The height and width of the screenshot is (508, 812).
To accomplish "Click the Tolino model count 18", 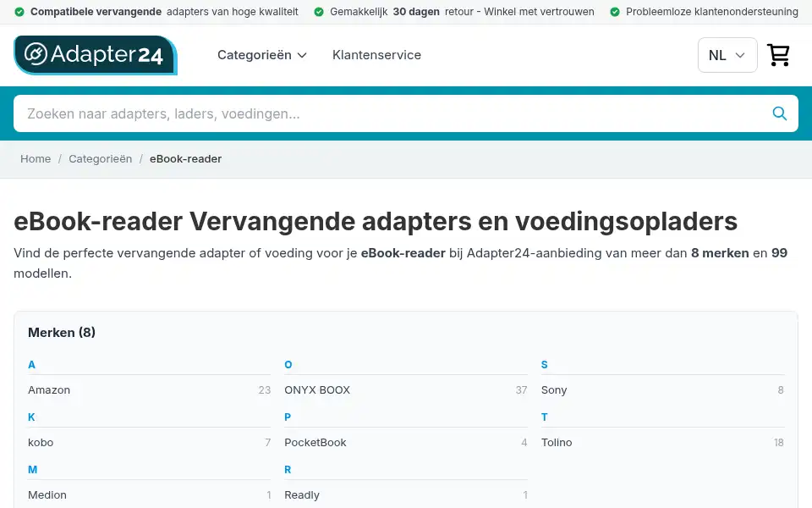I will (779, 442).
